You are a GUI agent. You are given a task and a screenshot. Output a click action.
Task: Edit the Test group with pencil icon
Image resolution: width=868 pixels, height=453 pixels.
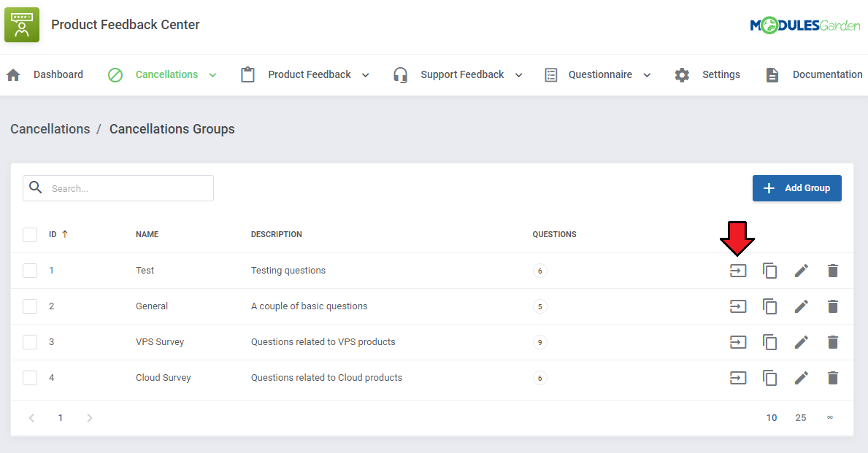coord(801,271)
